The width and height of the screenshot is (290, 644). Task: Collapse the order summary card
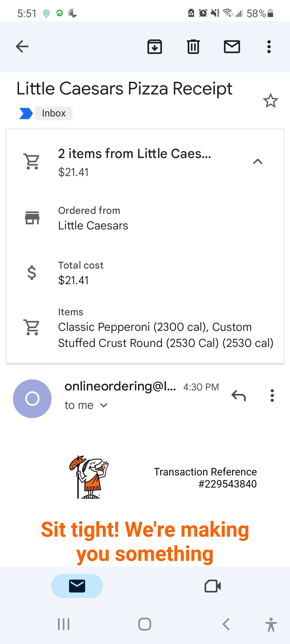click(258, 162)
